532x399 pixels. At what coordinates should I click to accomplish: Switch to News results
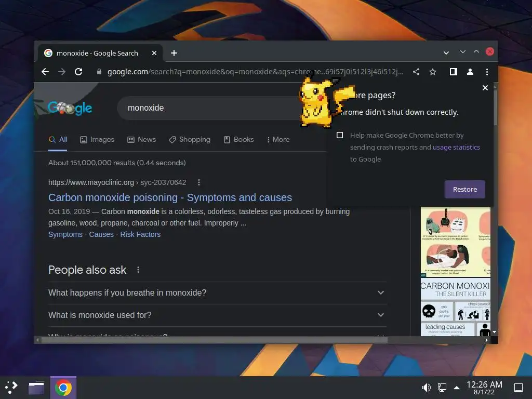pos(141,139)
